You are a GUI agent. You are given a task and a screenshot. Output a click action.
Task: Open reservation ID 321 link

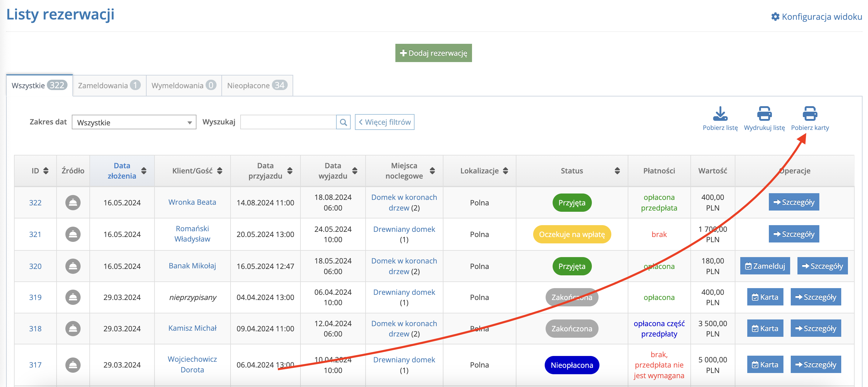[35, 234]
